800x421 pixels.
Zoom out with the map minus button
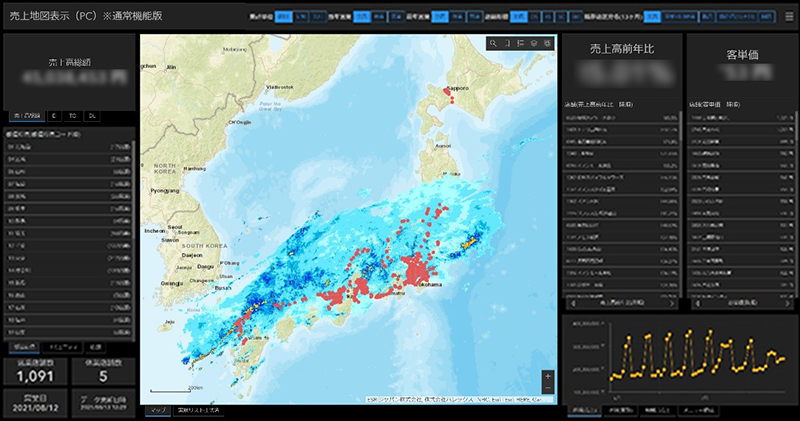pyautogui.click(x=547, y=389)
